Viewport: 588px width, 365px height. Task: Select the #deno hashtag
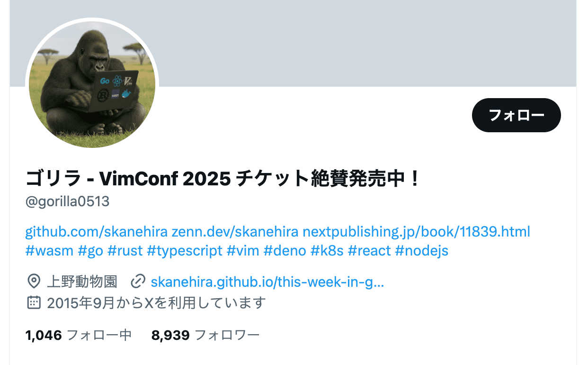point(285,251)
